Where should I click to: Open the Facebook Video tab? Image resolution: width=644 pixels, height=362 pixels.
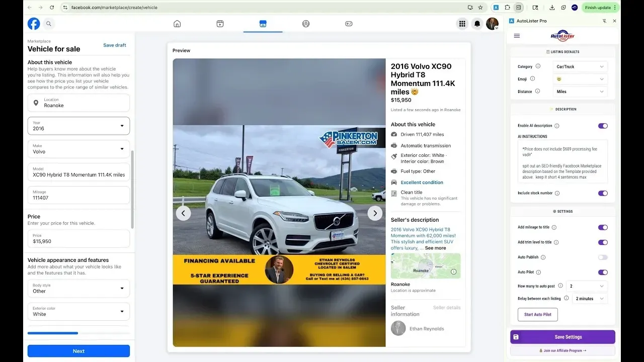(x=220, y=23)
